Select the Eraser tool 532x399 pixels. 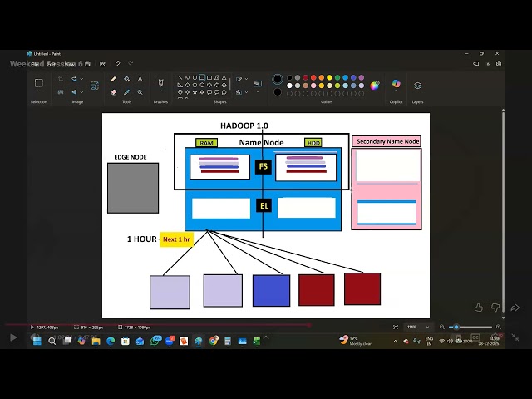point(114,92)
